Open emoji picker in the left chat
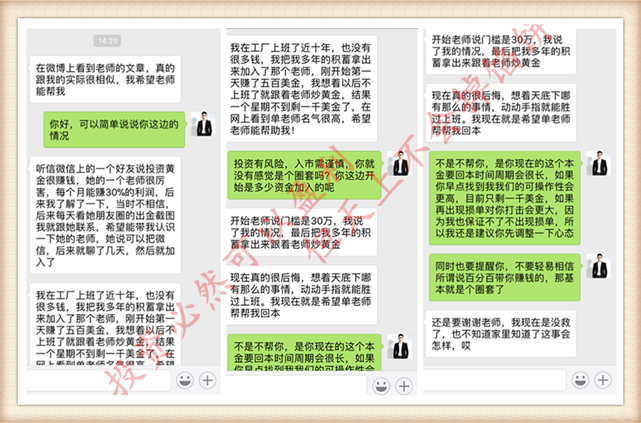 [184, 380]
